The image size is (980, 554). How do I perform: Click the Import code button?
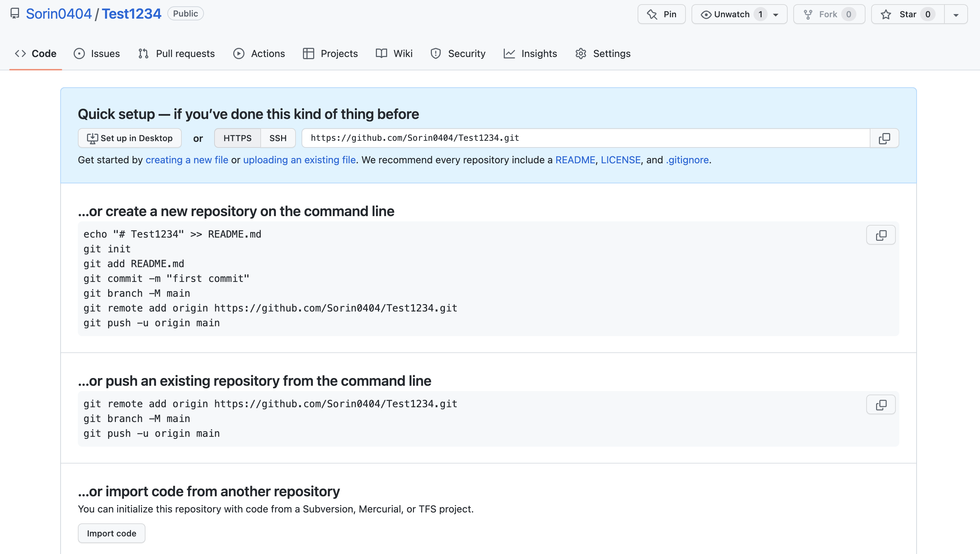[112, 533]
